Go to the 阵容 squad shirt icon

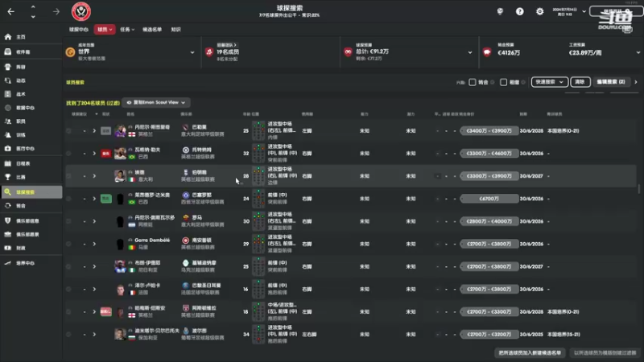(x=8, y=67)
